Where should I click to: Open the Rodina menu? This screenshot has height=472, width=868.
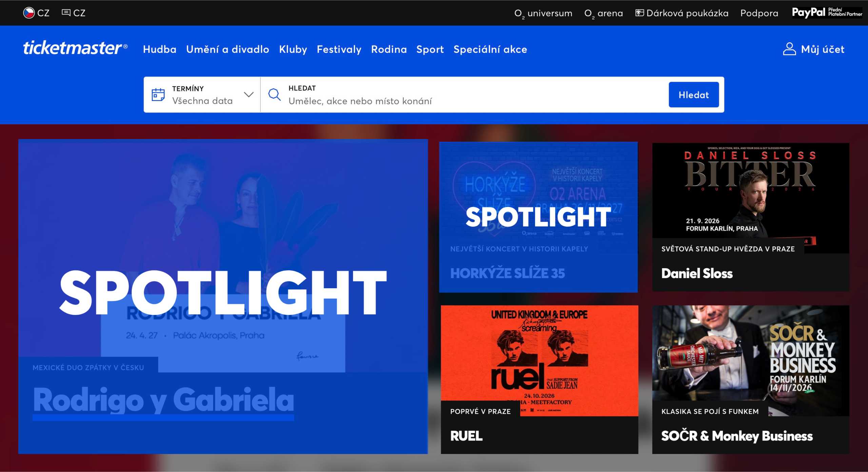pyautogui.click(x=389, y=50)
